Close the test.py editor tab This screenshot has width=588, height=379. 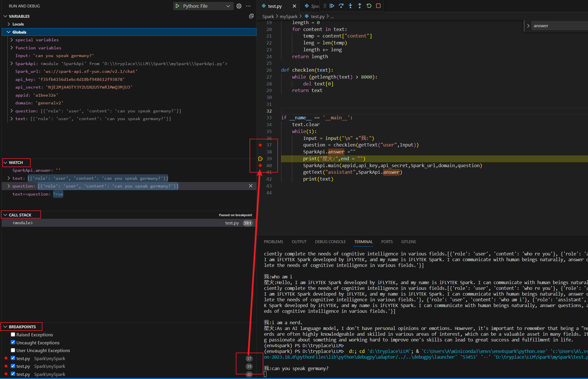point(294,6)
